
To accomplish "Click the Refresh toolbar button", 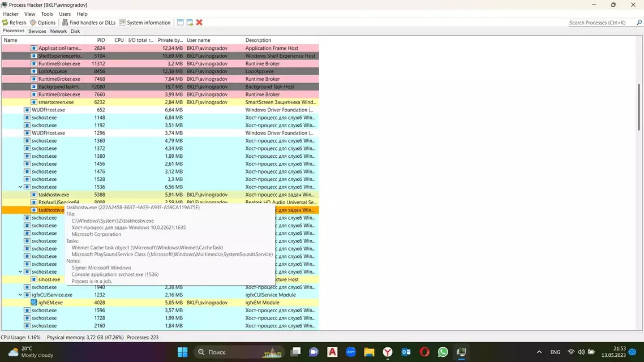I will pos(14,23).
